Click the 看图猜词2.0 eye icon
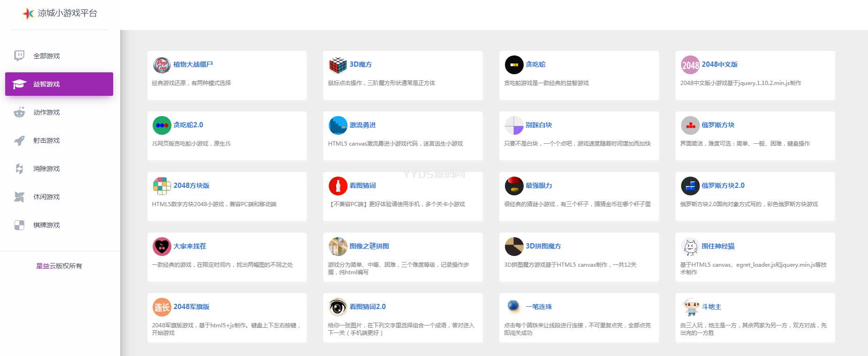868x356 pixels. pyautogui.click(x=338, y=308)
